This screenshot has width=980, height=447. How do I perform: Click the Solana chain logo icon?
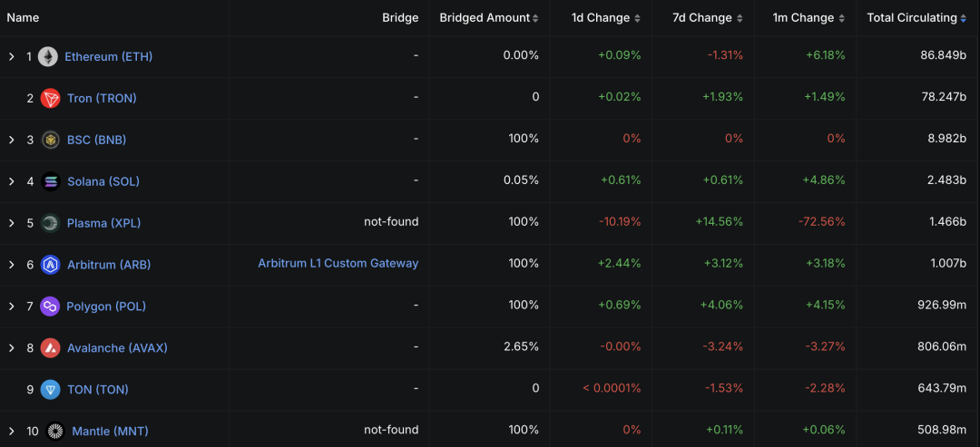(x=51, y=181)
